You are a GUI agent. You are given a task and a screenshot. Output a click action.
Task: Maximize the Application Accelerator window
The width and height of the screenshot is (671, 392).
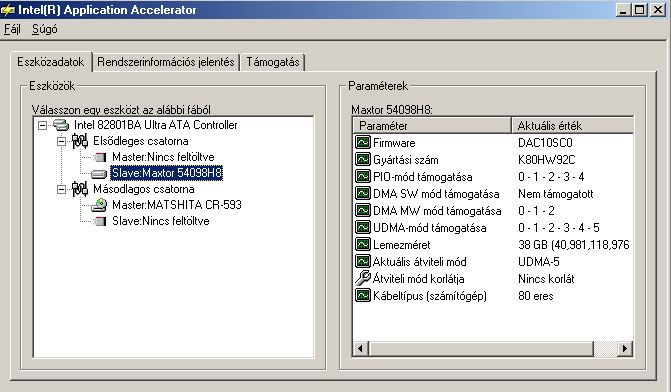pyautogui.click(x=640, y=10)
